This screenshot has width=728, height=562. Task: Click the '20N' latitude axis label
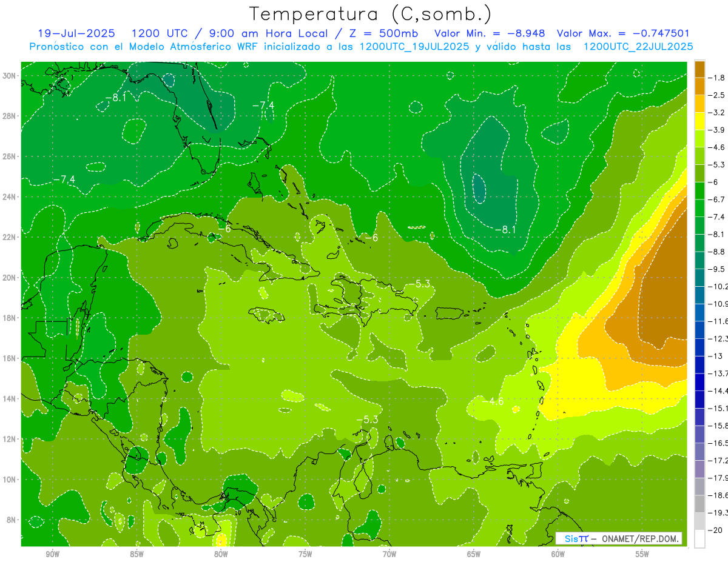(9, 278)
